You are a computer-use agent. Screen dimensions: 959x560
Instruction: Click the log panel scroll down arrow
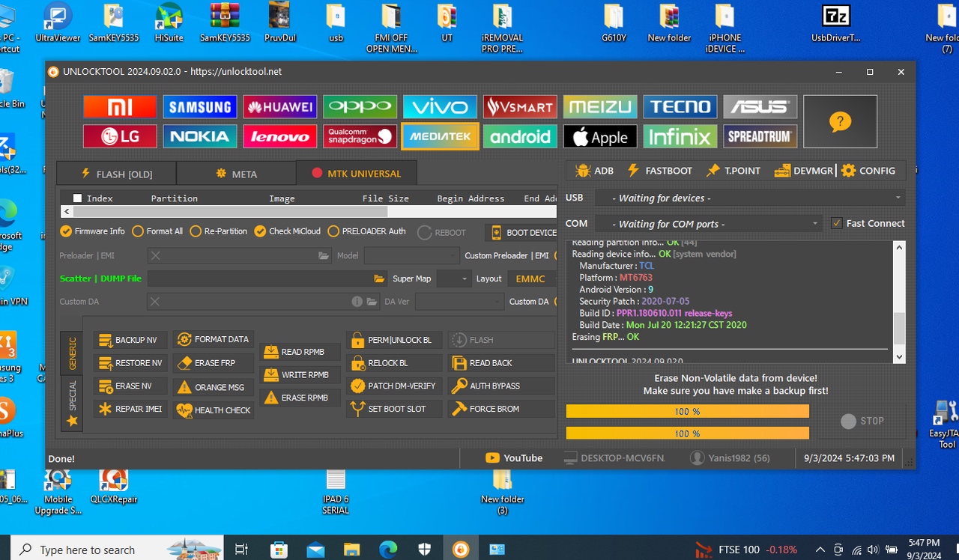tap(900, 357)
